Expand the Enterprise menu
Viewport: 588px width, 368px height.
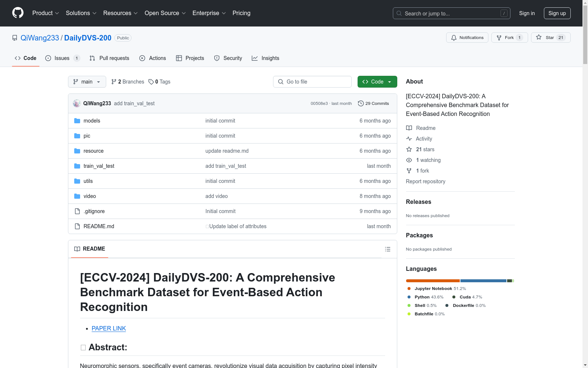point(209,13)
